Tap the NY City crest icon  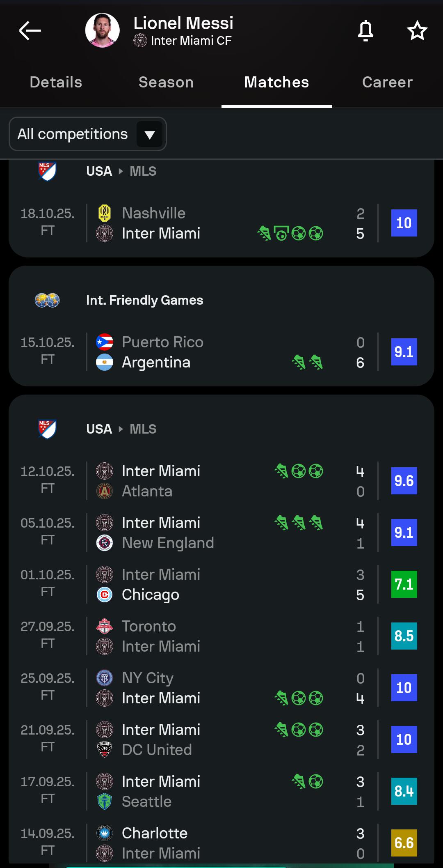tap(105, 678)
